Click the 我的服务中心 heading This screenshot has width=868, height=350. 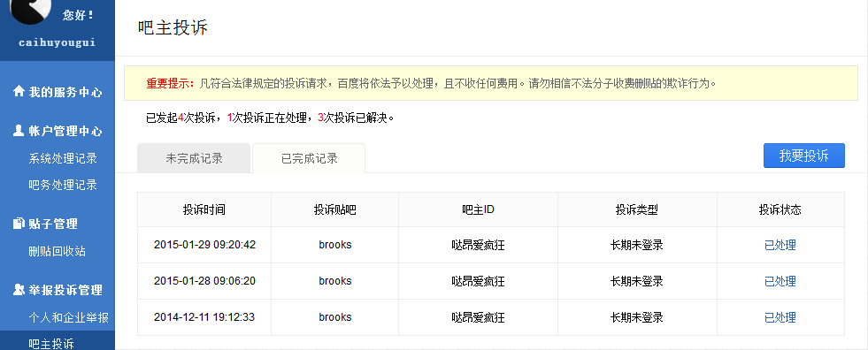point(65,92)
